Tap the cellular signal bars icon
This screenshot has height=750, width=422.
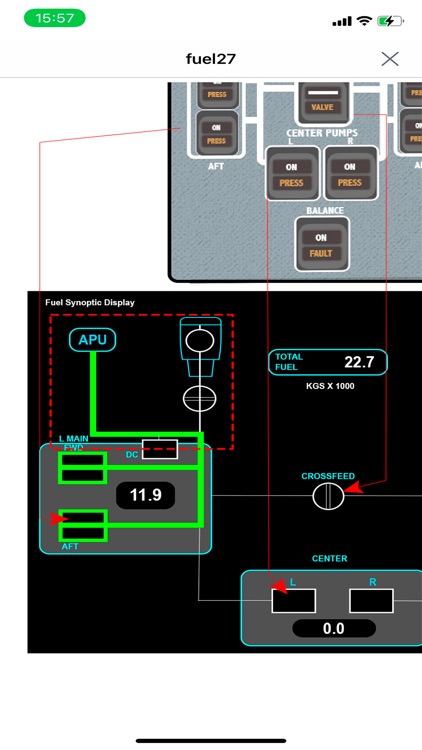tap(342, 22)
